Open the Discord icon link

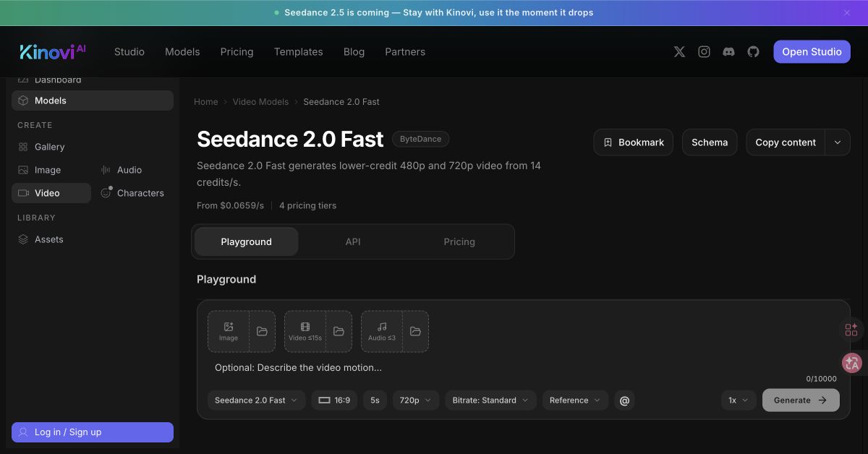point(728,52)
